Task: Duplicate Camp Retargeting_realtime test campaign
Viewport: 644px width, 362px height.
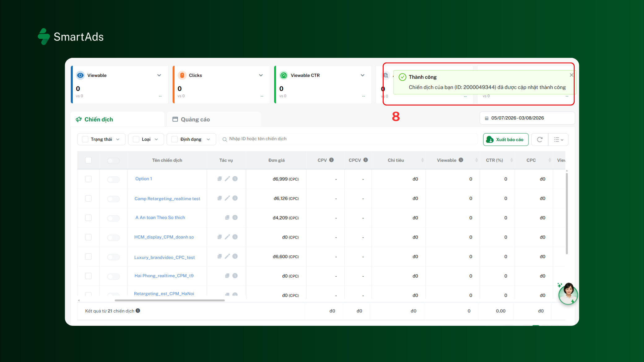Action: (220, 198)
